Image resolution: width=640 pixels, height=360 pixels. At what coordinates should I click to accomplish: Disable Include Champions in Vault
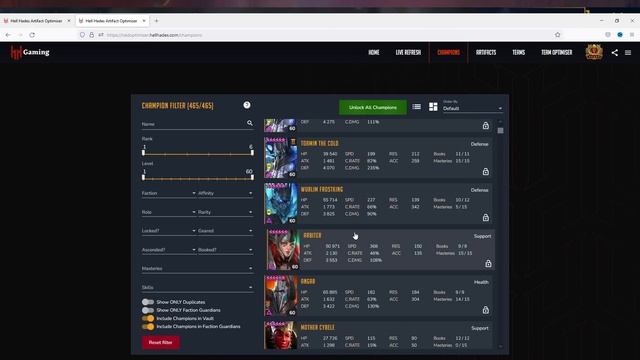[148, 318]
